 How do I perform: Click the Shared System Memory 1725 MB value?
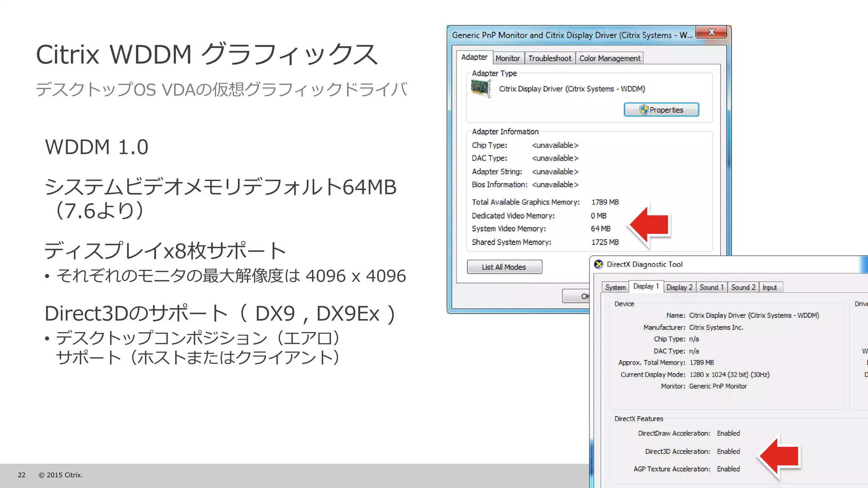605,242
